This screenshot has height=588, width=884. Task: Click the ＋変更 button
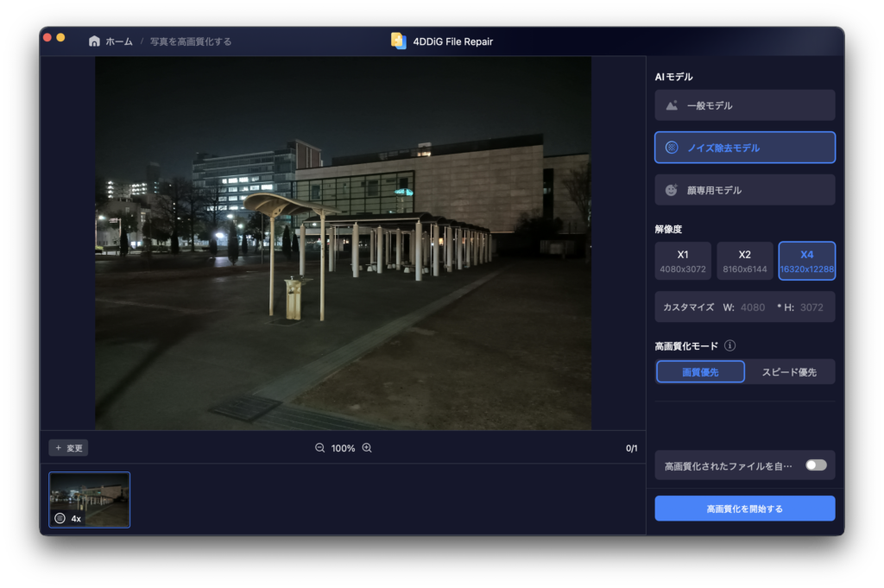coord(68,448)
